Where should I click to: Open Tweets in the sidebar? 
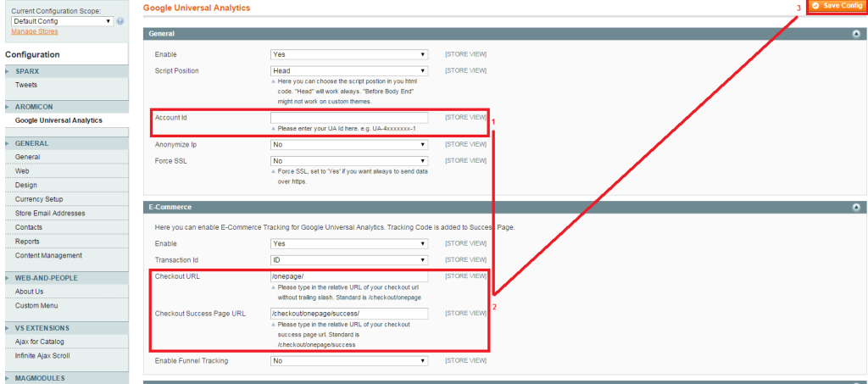tap(26, 86)
